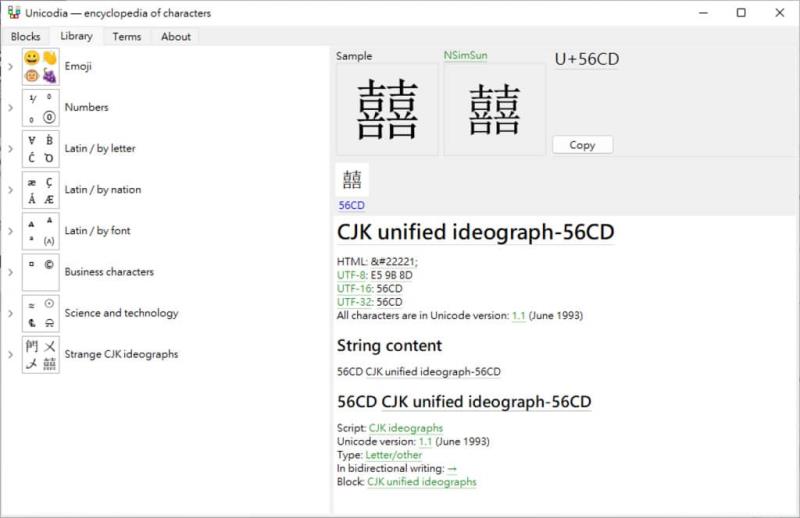Screen dimensions: 800x518
Task: Click the bidirectional writing arrow link
Action: point(452,468)
